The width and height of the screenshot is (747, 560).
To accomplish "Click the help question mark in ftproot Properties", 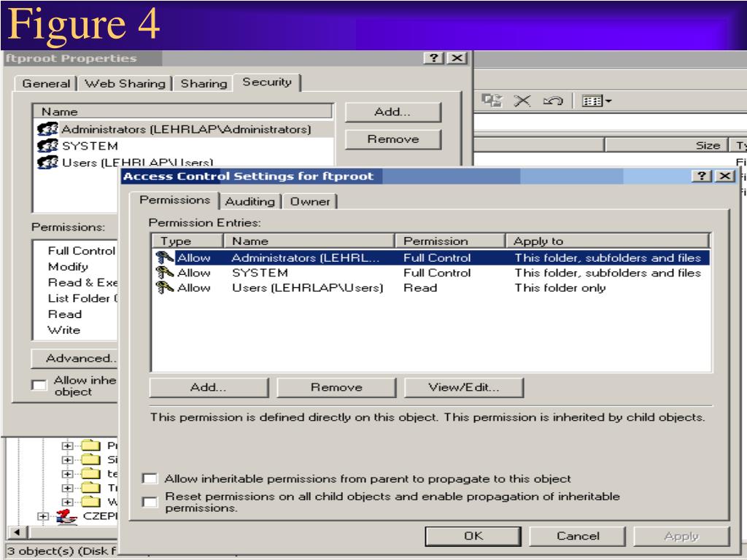I will pyautogui.click(x=433, y=58).
